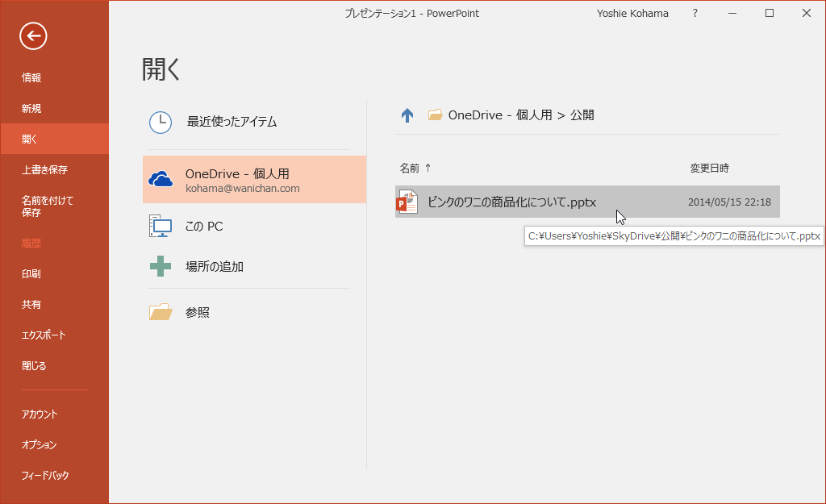This screenshot has height=504, width=826.
Task: Click the OneDrive cloud icon
Action: pos(162,179)
